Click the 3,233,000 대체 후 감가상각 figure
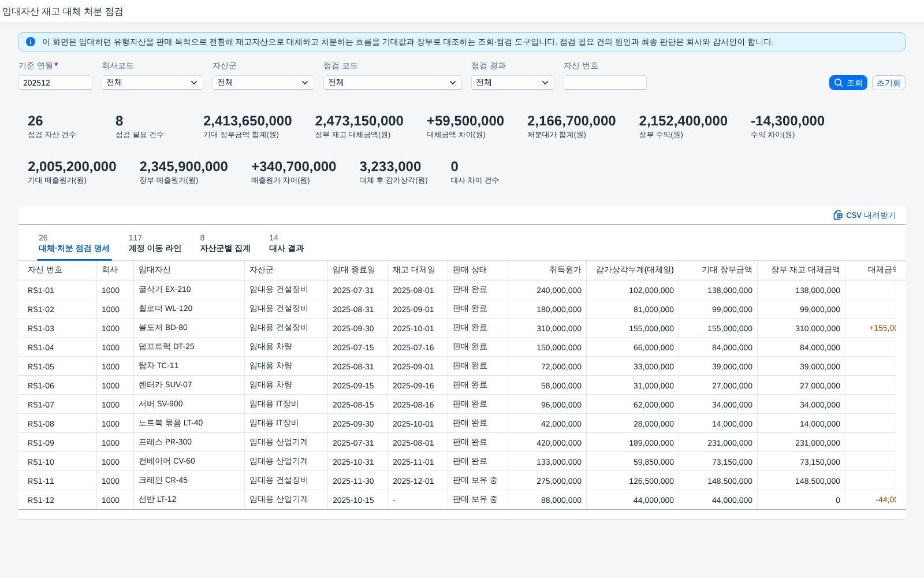 [x=390, y=166]
